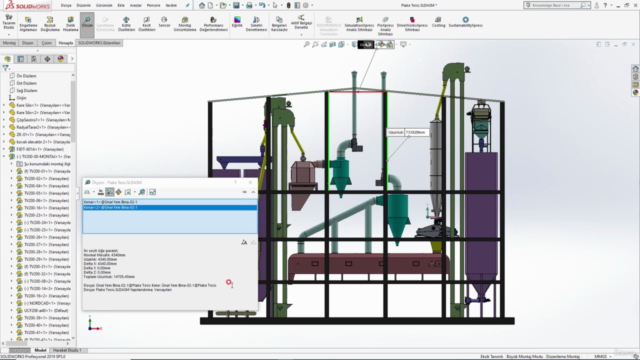Screen dimensions: 640x360
Task: Click the tree filter funnel icon
Action: (5, 68)
